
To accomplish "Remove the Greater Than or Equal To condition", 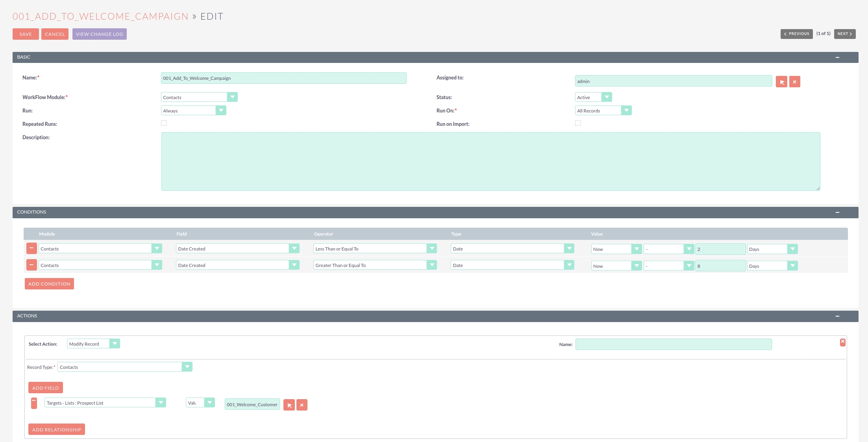I will point(31,265).
